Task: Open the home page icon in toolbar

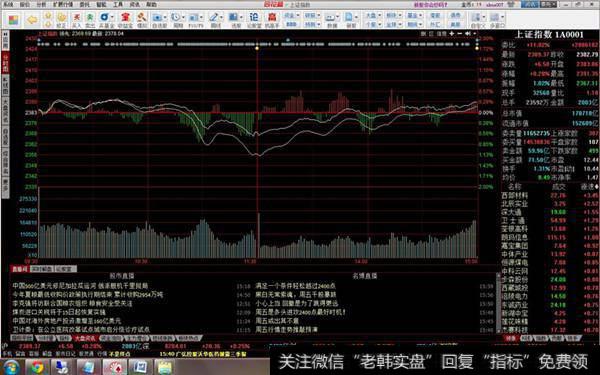Action: pos(13,20)
